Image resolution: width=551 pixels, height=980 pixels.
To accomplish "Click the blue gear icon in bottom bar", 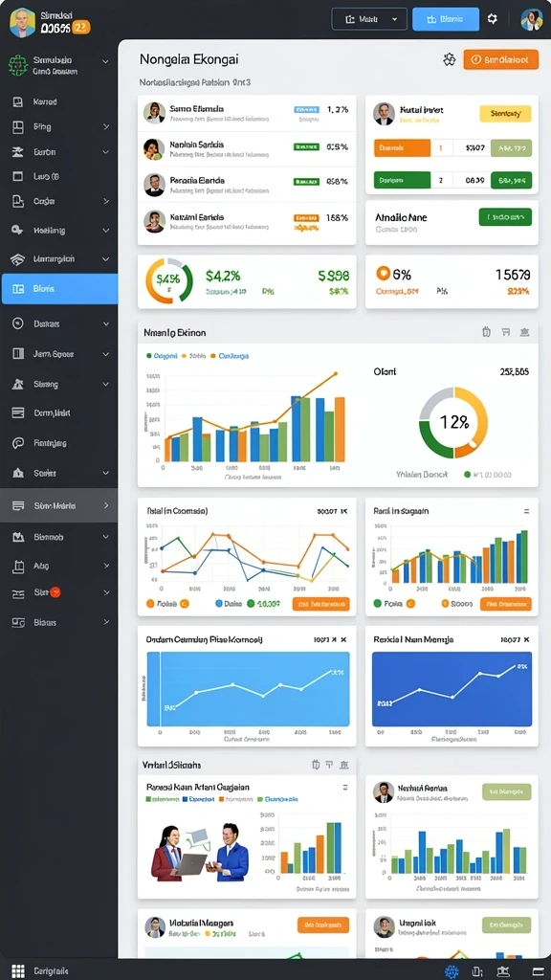I will pos(452,972).
